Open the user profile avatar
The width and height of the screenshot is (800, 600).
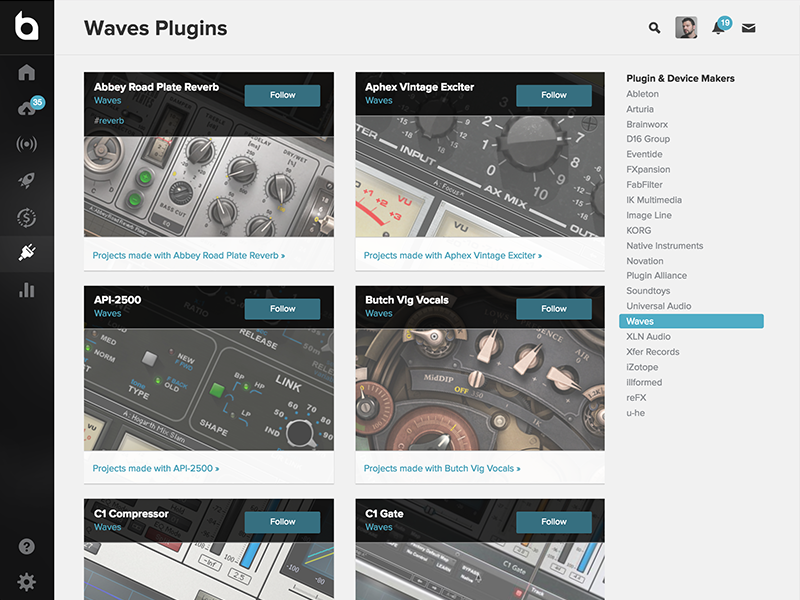[x=686, y=28]
